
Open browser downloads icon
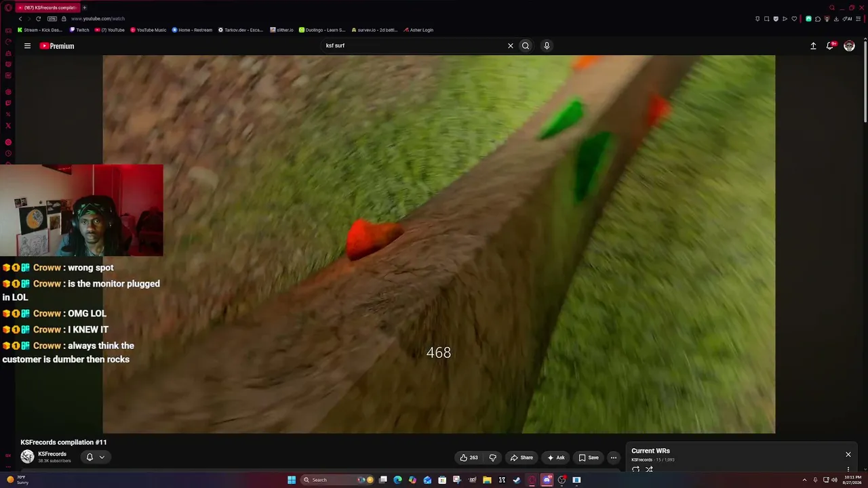(x=836, y=19)
